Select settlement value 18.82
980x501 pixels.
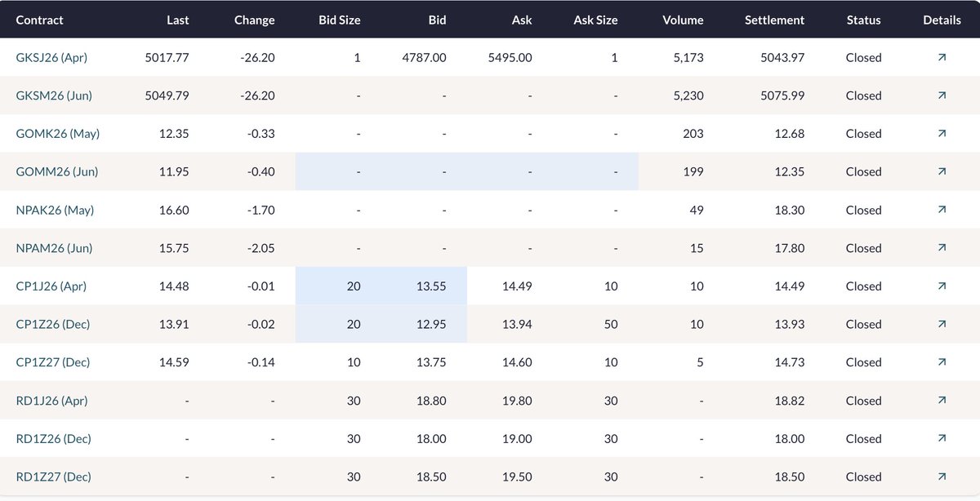pos(790,401)
